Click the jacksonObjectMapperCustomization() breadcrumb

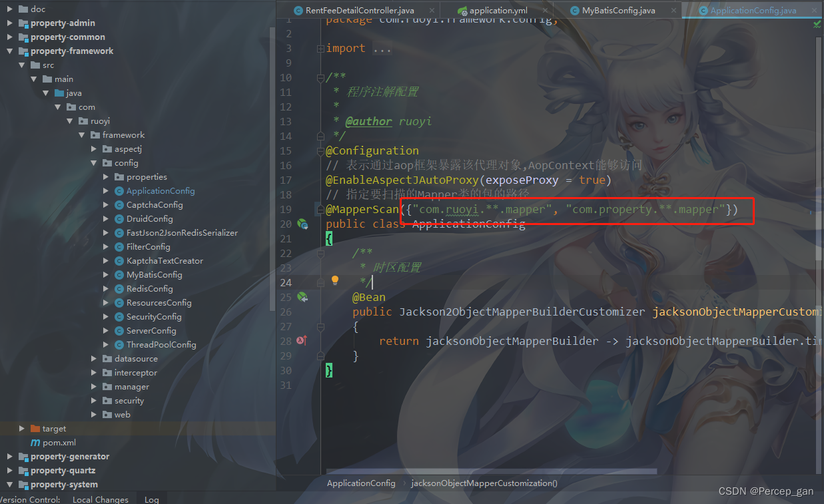coord(484,483)
